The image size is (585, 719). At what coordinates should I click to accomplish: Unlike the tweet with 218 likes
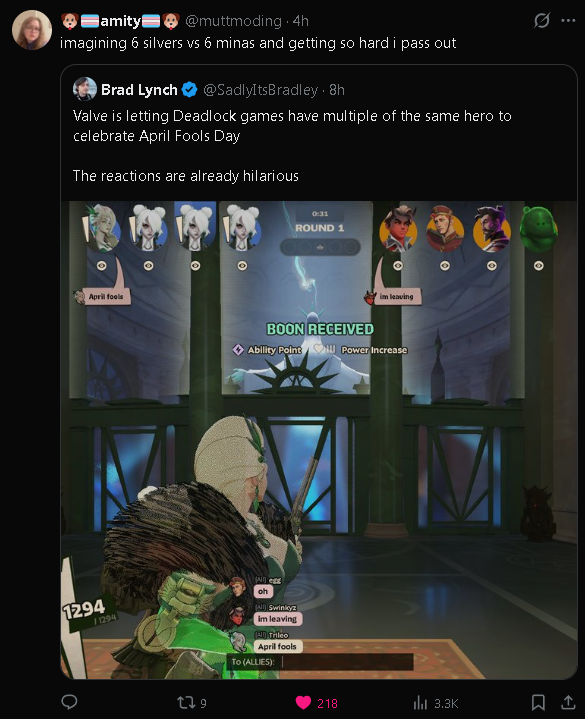(304, 702)
